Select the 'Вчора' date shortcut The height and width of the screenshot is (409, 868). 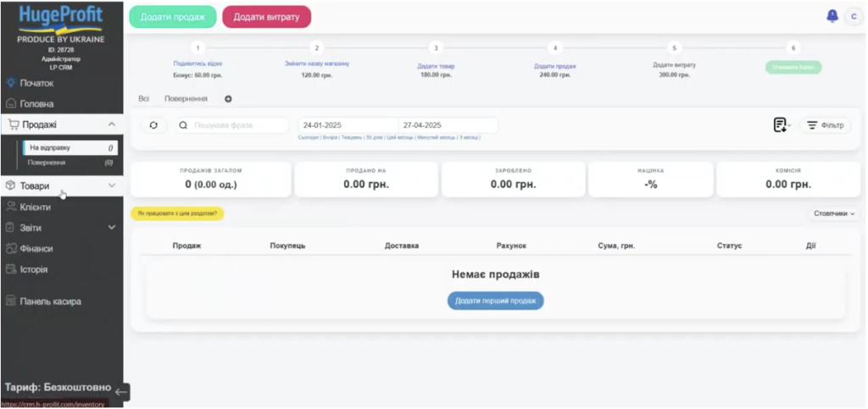(x=330, y=138)
